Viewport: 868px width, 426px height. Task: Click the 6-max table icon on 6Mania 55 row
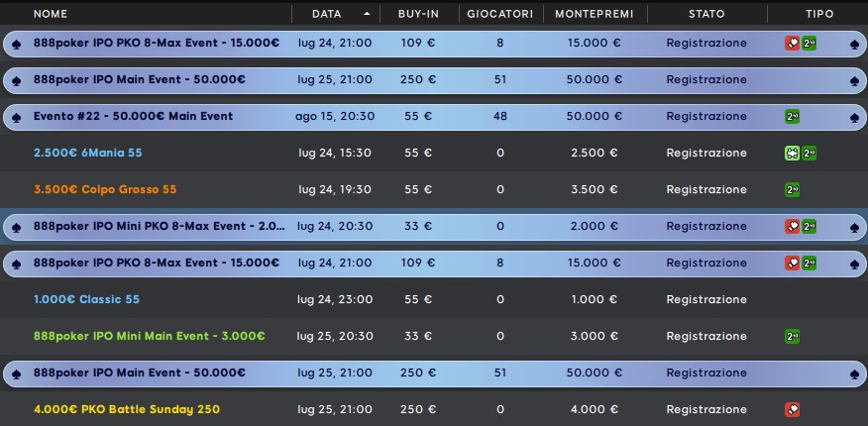(792, 154)
